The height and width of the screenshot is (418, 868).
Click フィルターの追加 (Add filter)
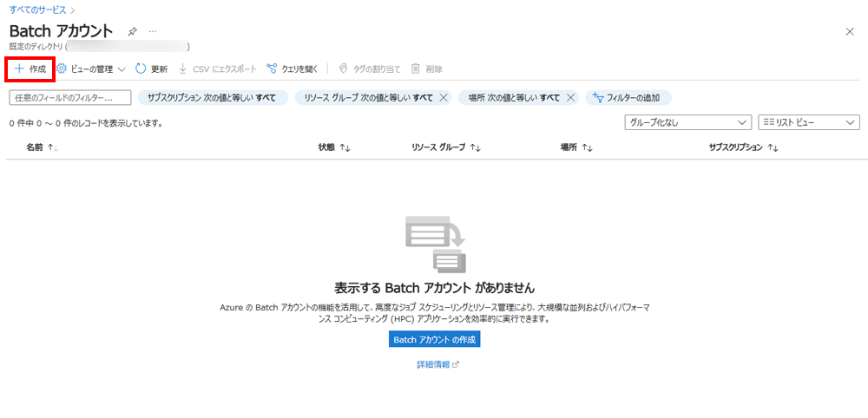click(x=628, y=98)
